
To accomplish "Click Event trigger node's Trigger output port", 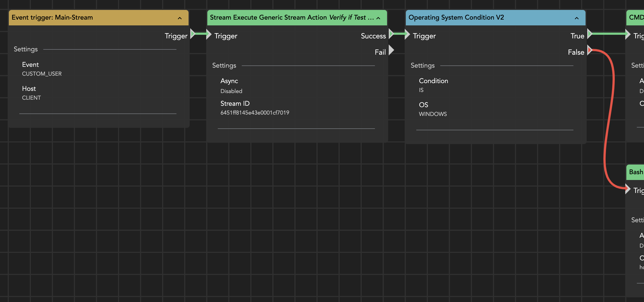I will (x=192, y=34).
